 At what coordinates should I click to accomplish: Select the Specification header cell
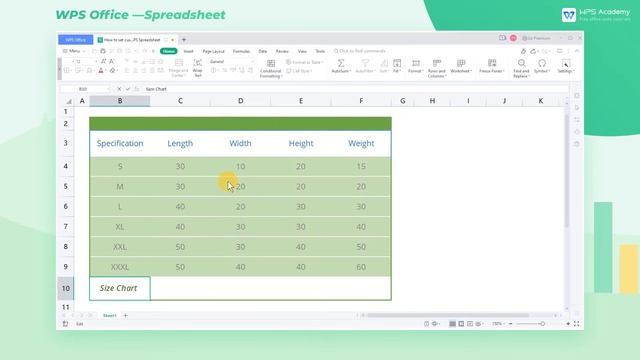(120, 143)
